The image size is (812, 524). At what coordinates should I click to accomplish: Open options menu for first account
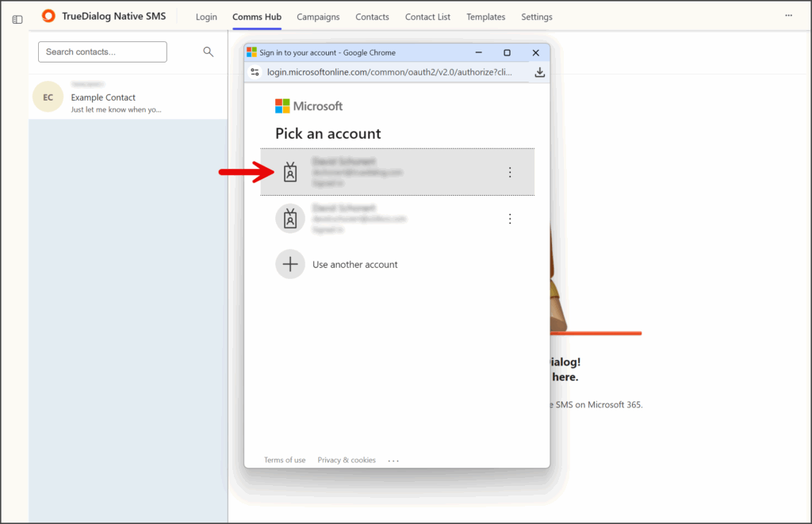tap(510, 173)
